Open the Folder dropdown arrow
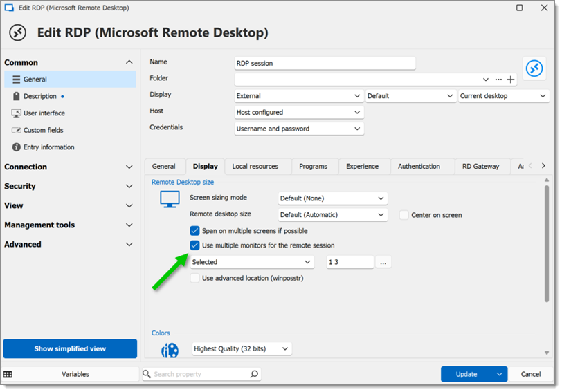This screenshot has width=562, height=392. tap(486, 80)
